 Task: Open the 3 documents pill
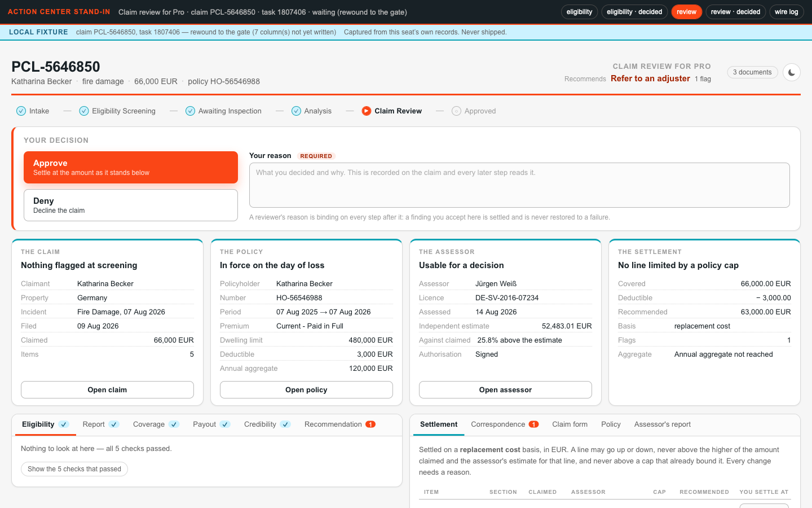click(752, 72)
